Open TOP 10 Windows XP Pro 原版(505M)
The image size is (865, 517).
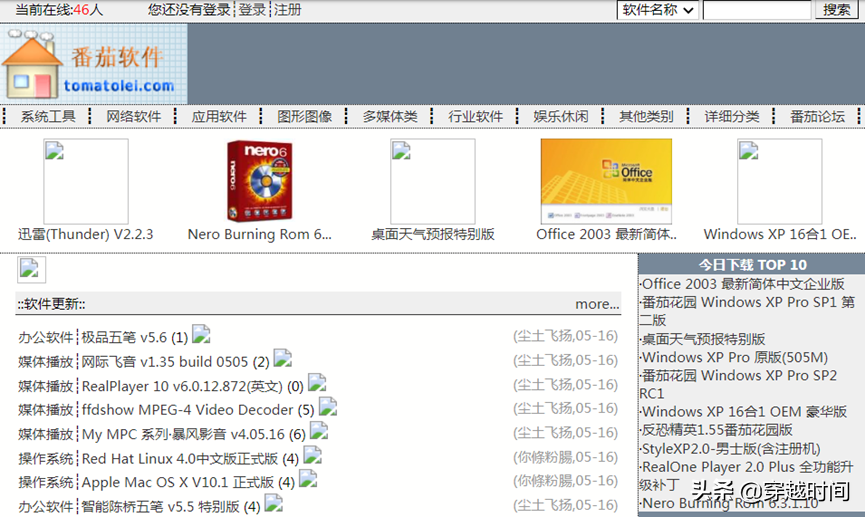[x=735, y=357]
